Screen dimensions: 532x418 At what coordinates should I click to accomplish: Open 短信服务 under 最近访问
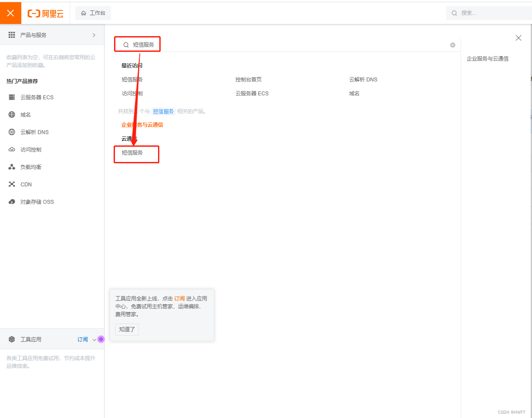132,80
